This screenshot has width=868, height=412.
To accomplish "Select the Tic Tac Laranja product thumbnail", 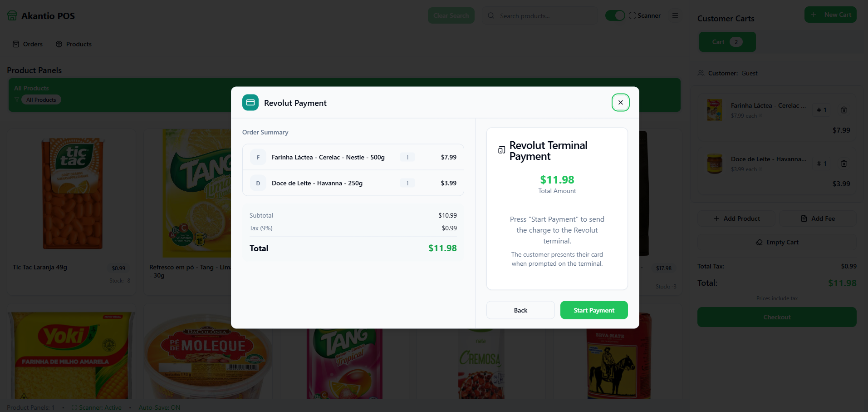I will tap(73, 194).
